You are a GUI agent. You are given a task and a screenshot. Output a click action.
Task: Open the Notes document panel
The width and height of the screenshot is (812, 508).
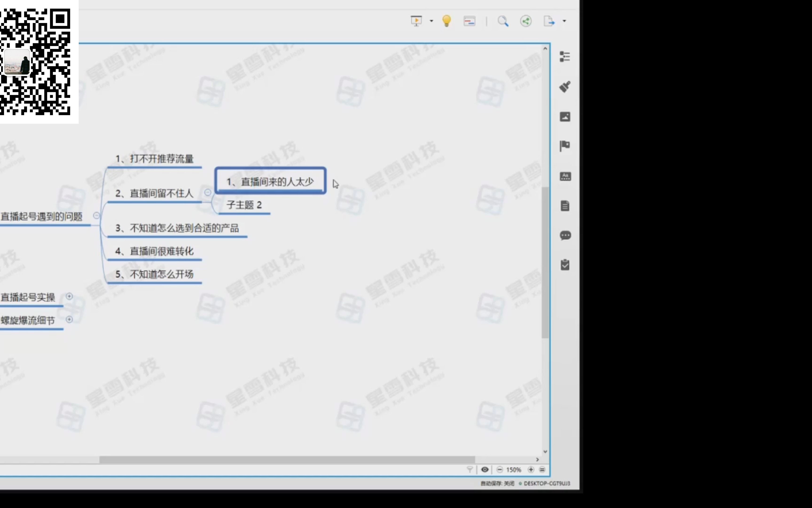coord(565,206)
